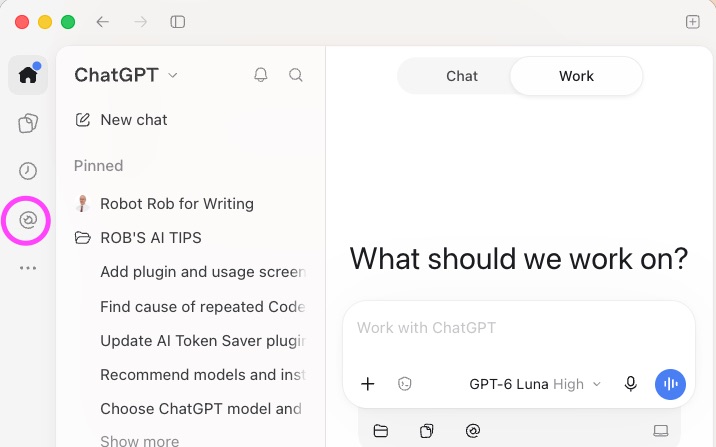Image resolution: width=716 pixels, height=447 pixels.
Task: Open the Home icon in the sidebar
Action: tap(28, 75)
